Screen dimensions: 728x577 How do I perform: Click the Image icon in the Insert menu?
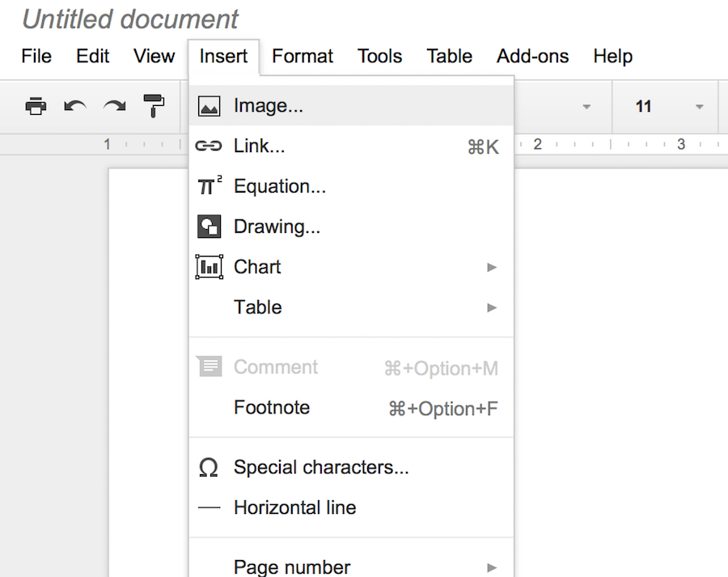click(x=210, y=105)
